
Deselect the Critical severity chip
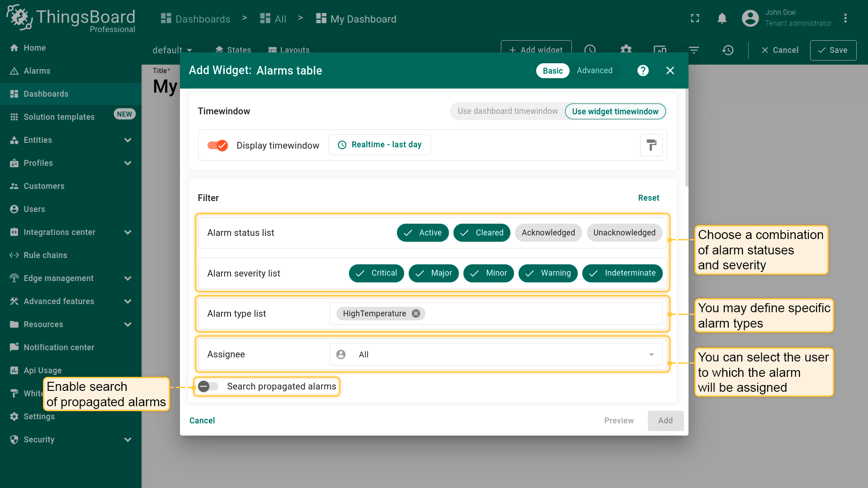coord(376,273)
